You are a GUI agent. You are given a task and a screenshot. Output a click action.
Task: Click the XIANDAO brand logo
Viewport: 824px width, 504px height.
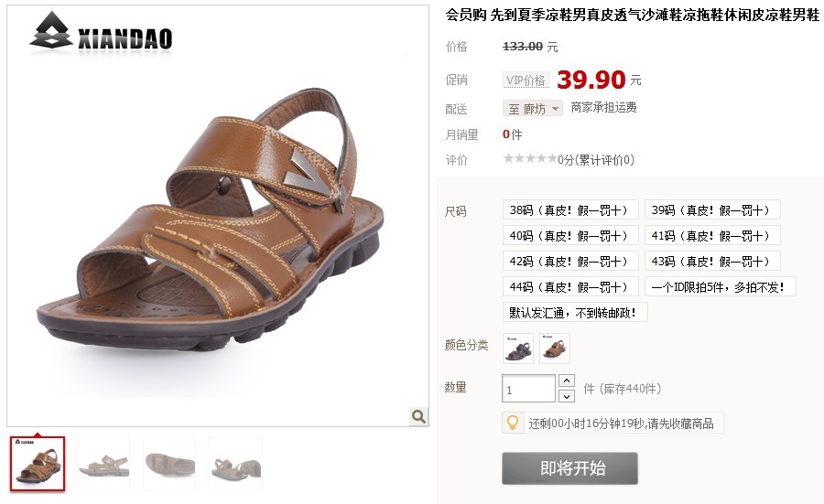point(101,33)
